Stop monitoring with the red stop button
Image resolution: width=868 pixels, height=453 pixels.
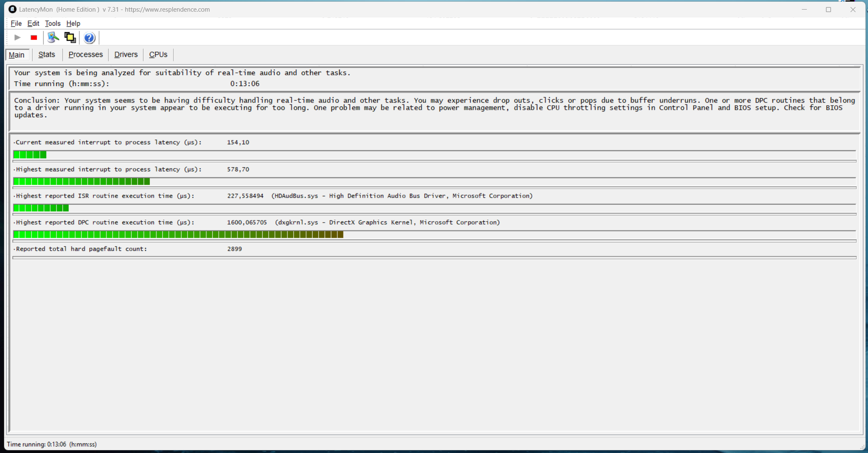34,37
